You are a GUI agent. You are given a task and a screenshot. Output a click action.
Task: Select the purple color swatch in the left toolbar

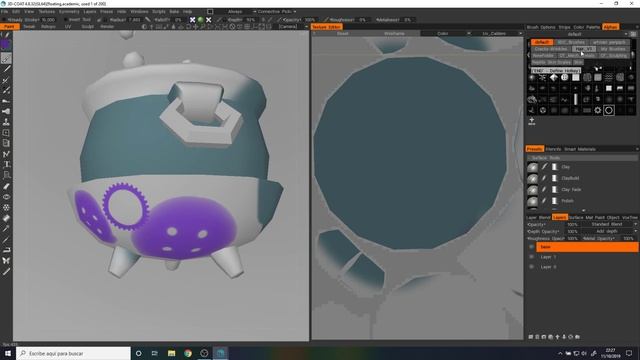(6, 44)
